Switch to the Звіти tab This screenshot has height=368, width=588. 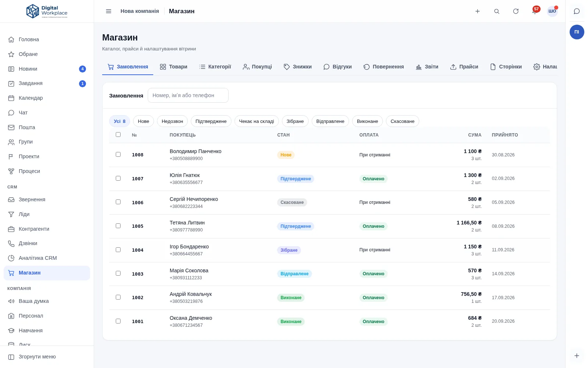pyautogui.click(x=427, y=67)
